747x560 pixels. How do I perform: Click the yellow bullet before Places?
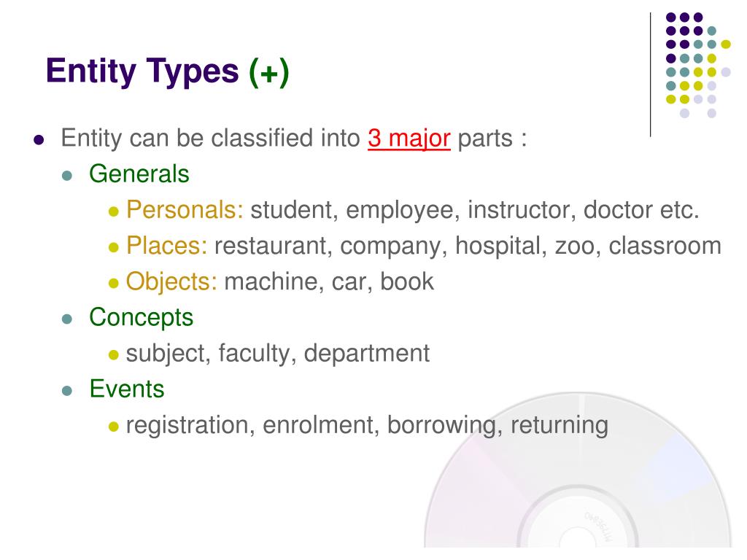(x=113, y=247)
